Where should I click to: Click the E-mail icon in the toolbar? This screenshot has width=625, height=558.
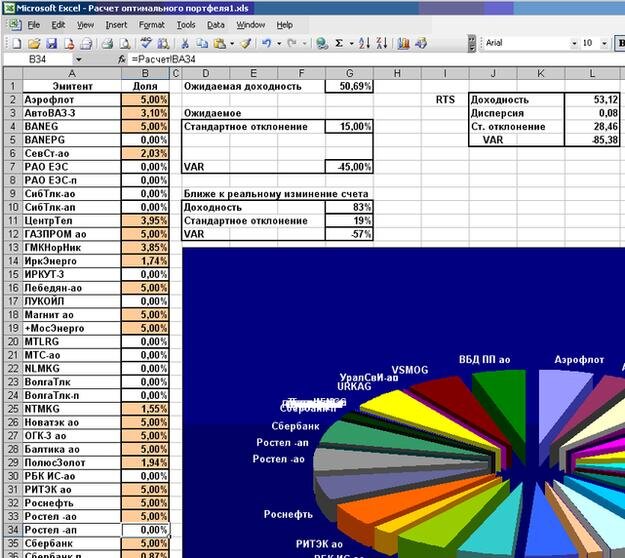coord(86,43)
